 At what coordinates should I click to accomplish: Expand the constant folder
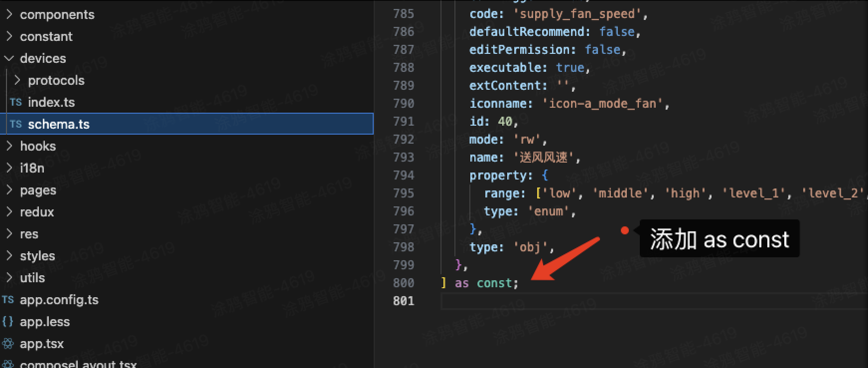[9, 36]
